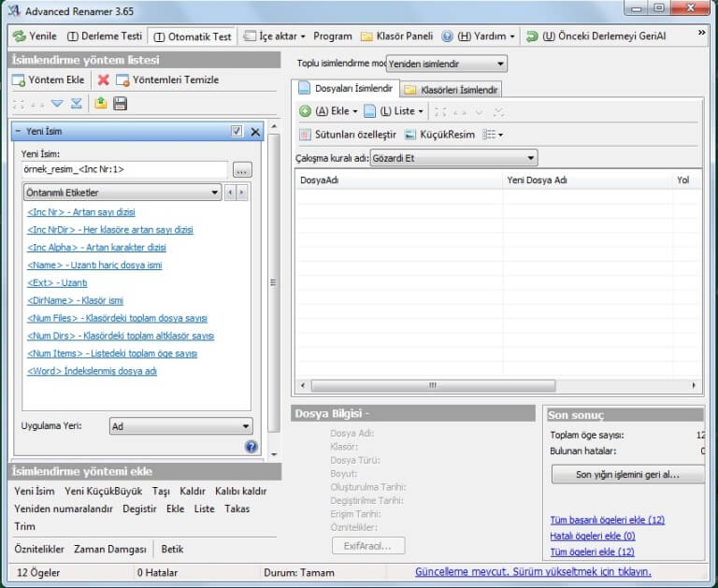
Task: Insert the <Word> tag link
Action: coord(92,371)
